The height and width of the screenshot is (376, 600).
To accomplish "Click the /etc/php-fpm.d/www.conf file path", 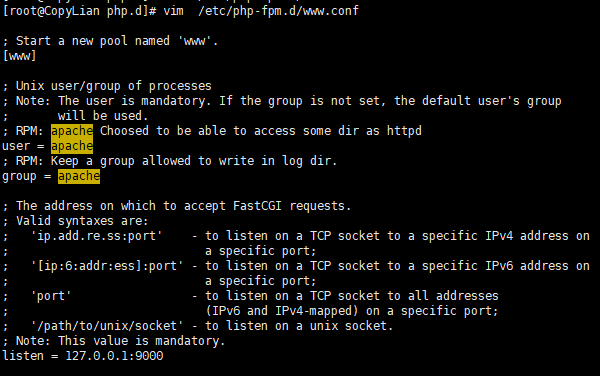I will pos(279,11).
